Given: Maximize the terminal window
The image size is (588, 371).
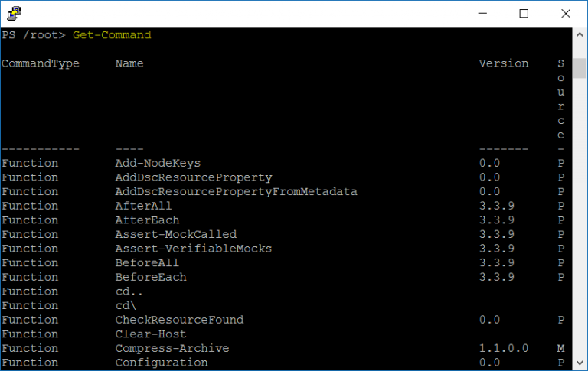Looking at the screenshot, I should coord(524,13).
